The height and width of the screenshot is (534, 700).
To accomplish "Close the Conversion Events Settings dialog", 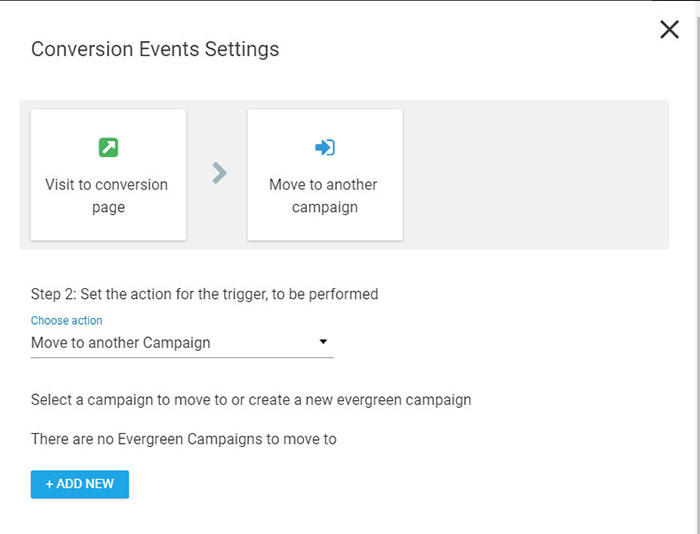I will point(669,30).
